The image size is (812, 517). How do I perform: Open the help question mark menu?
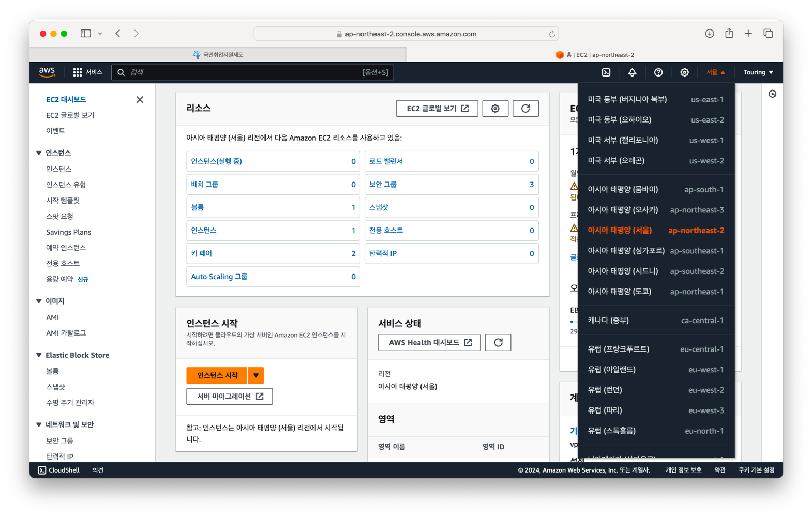(x=658, y=72)
